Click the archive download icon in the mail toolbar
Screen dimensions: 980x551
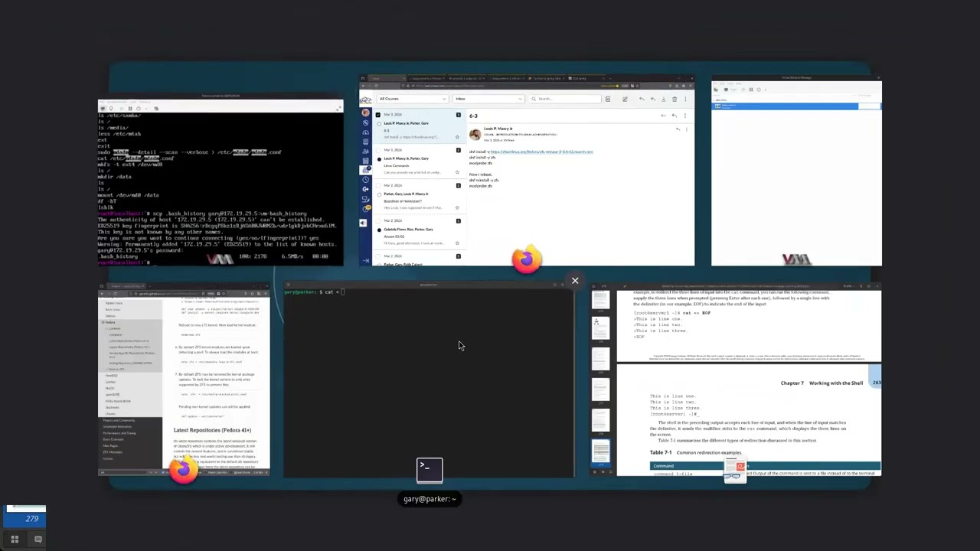click(664, 99)
